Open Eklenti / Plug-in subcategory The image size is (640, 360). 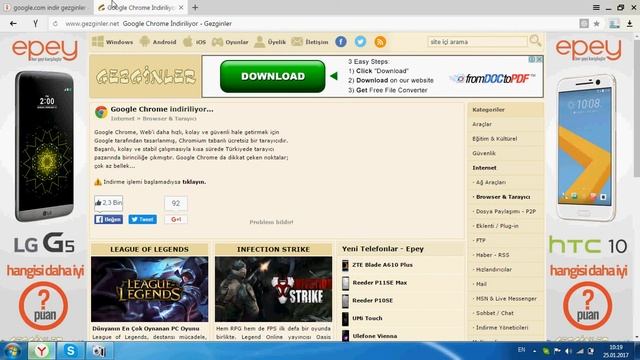pyautogui.click(x=497, y=226)
